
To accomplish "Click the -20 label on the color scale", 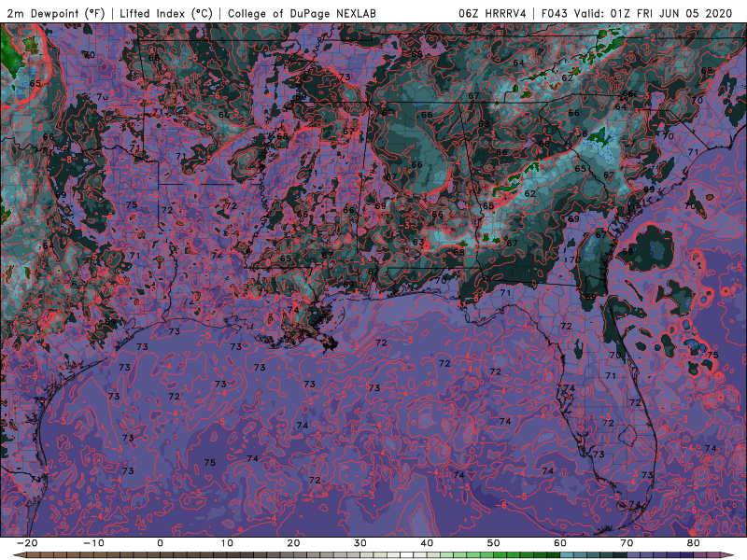I will click(x=27, y=543).
